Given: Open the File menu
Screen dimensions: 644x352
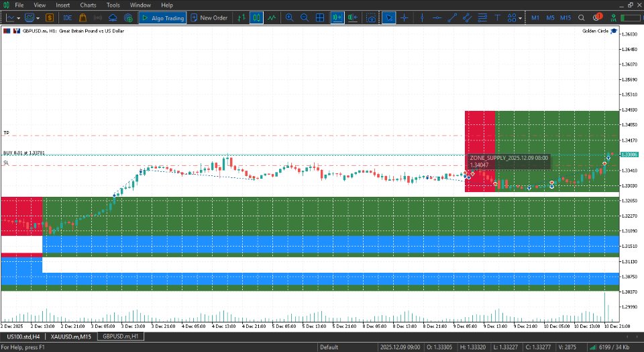Looking at the screenshot, I should point(19,5).
